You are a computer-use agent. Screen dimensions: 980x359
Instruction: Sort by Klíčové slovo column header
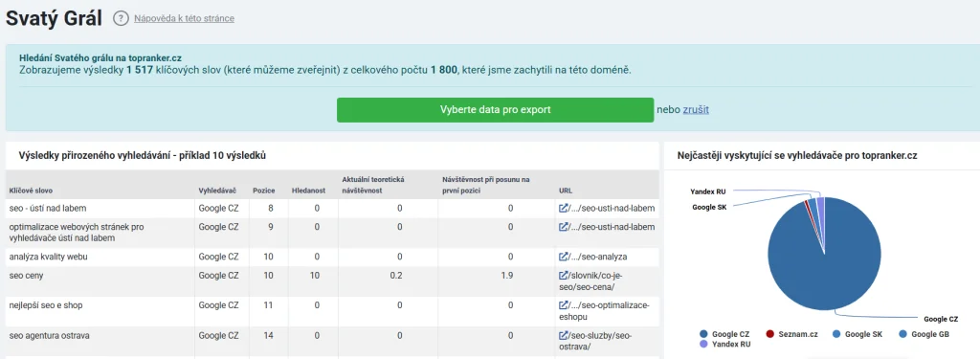[30, 191]
